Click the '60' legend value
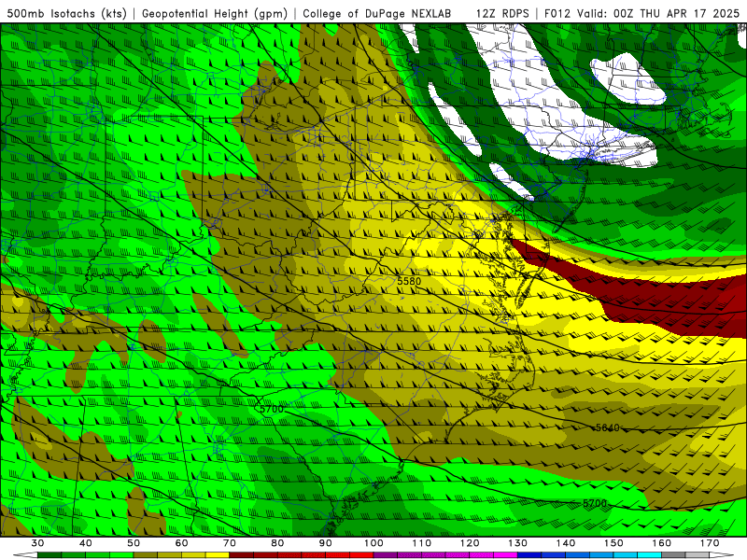Viewport: 747px width, 560px height. point(181,543)
